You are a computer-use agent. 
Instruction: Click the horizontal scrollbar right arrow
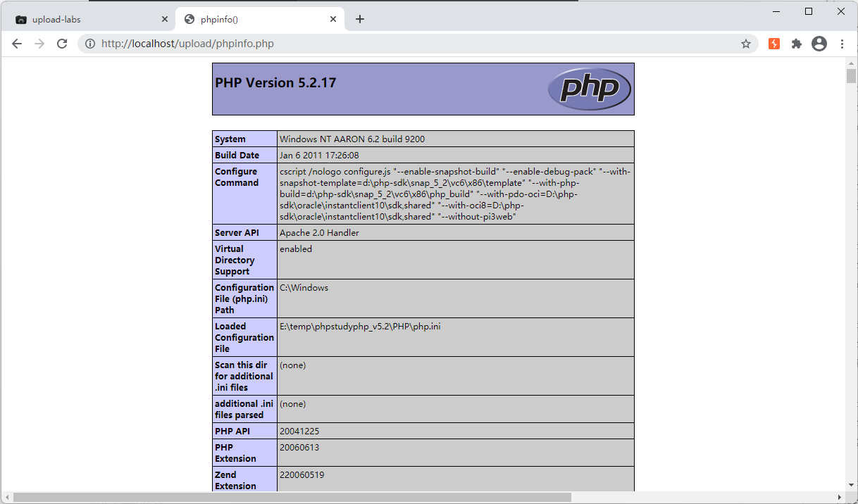click(x=839, y=497)
